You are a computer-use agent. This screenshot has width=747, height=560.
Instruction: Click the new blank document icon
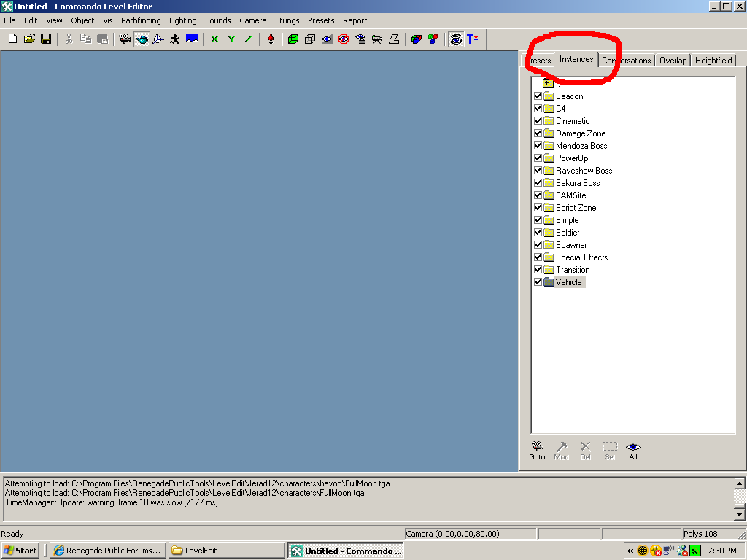[12, 39]
